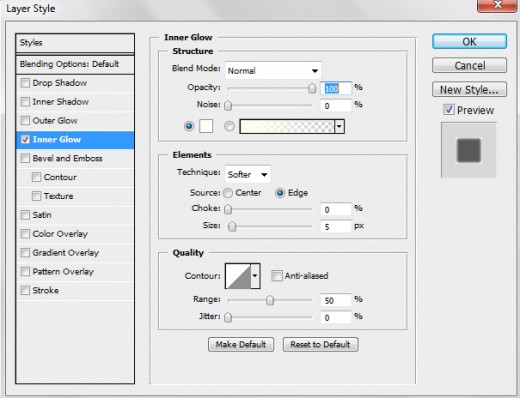520x398 pixels.
Task: Enable the Stroke checkbox
Action: point(25,290)
